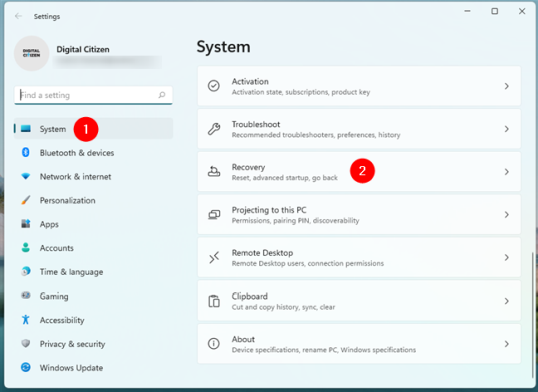Viewport: 538px width, 392px height.
Task: Open Clipboard via its right chevron
Action: (x=506, y=301)
